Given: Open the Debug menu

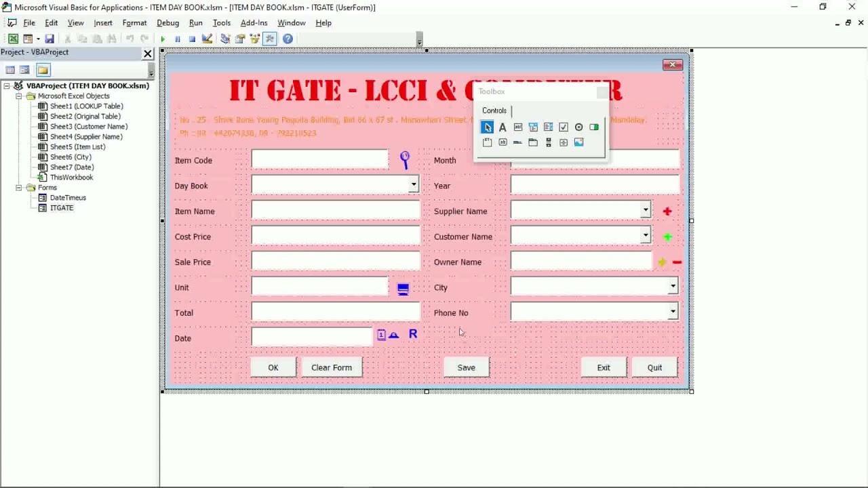Looking at the screenshot, I should coord(167,23).
